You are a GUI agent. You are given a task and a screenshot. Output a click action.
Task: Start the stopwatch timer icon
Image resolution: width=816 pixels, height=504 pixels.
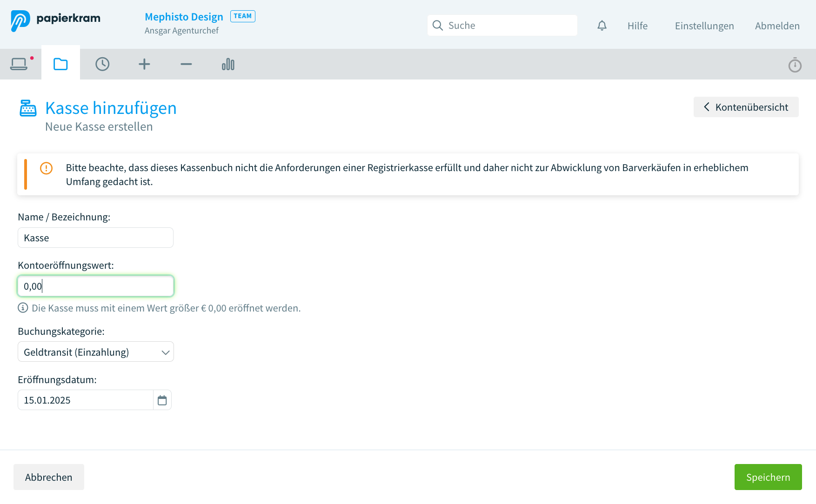[x=795, y=65]
